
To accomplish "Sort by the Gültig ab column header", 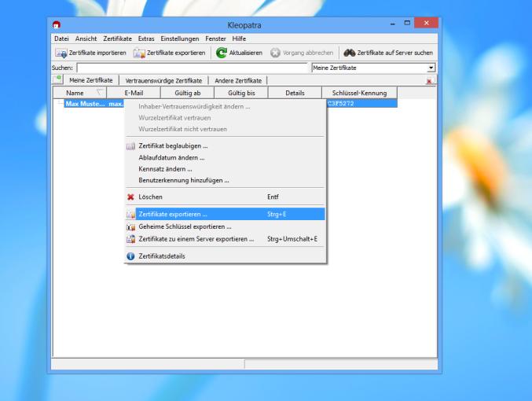I will coord(187,93).
